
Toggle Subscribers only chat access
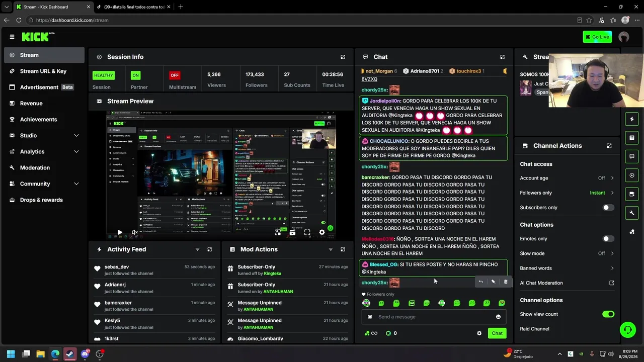(x=608, y=208)
